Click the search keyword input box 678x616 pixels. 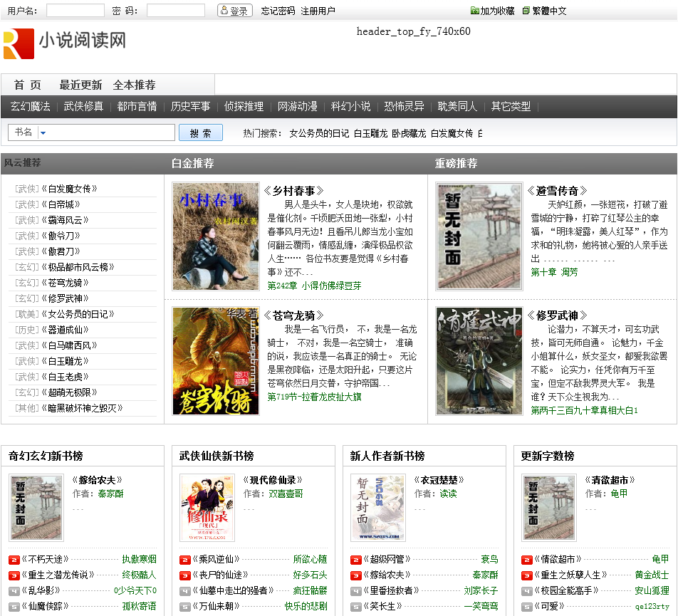(x=110, y=132)
